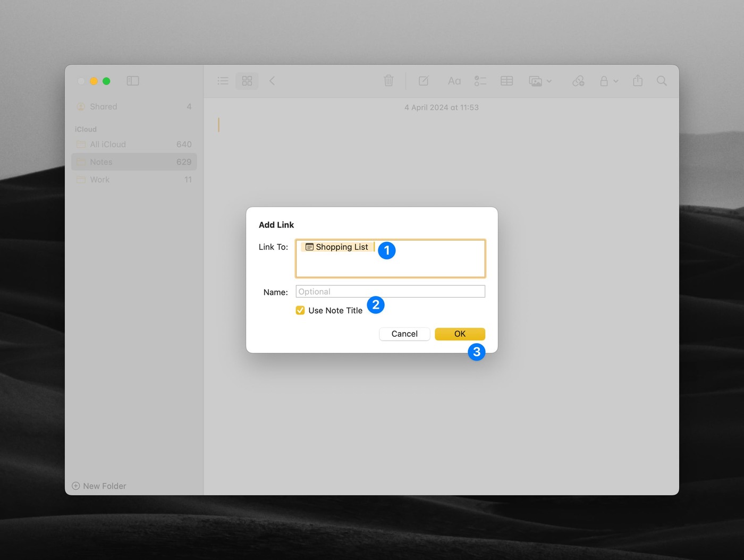Open the Aa text formatting options
Viewport: 744px width, 560px height.
(454, 81)
